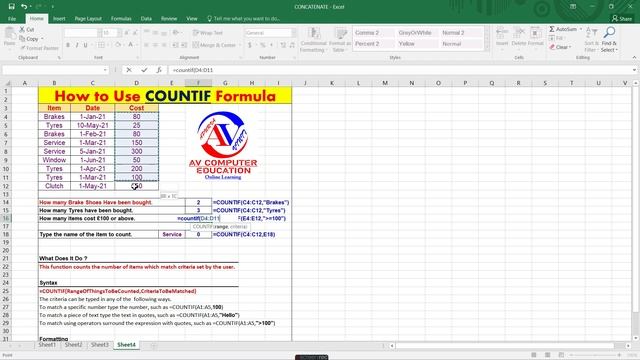Switch to the Insert tab
This screenshot has width=640, height=360.
(x=59, y=19)
